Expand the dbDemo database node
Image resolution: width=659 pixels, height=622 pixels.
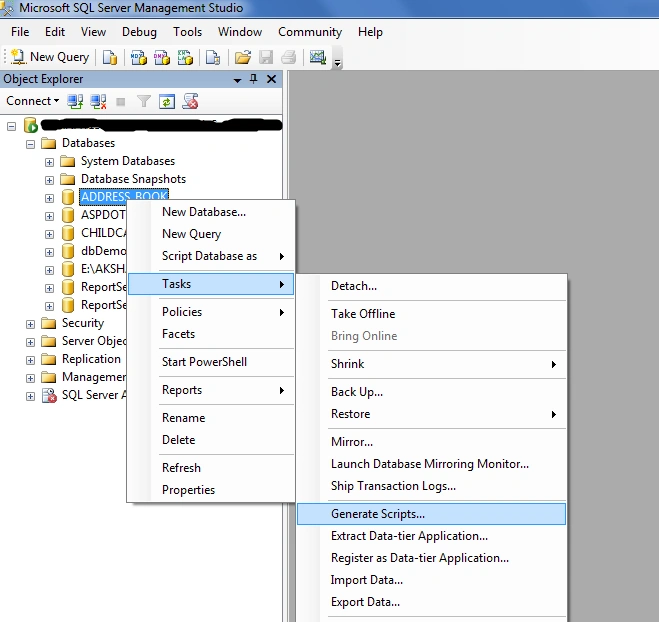click(49, 252)
